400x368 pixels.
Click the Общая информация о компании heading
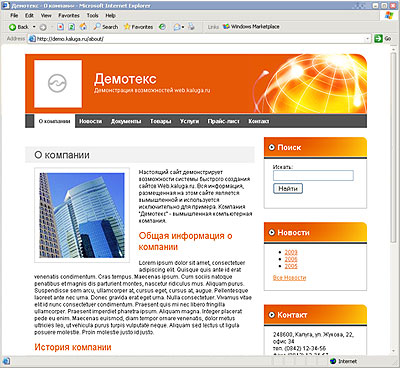coord(186,241)
